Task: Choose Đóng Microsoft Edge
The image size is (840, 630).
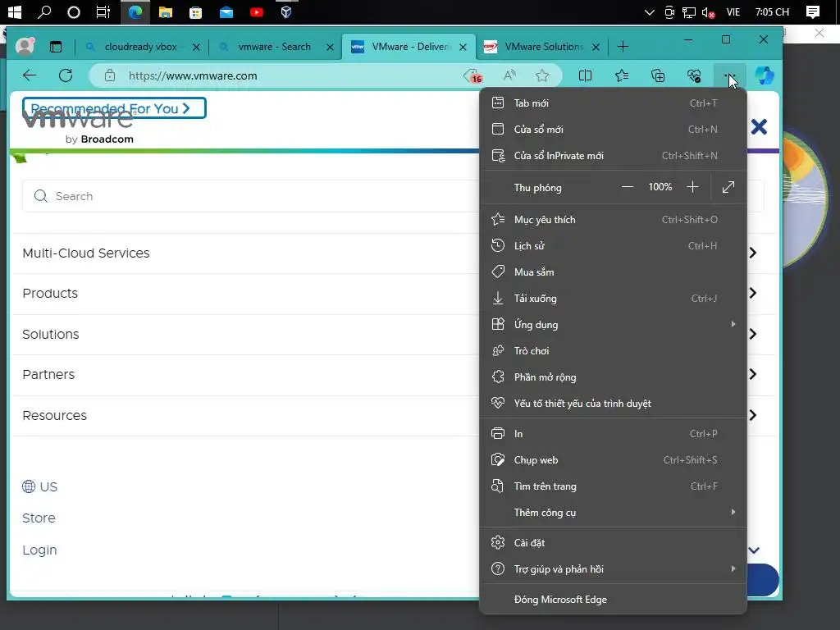Action: coord(613,600)
